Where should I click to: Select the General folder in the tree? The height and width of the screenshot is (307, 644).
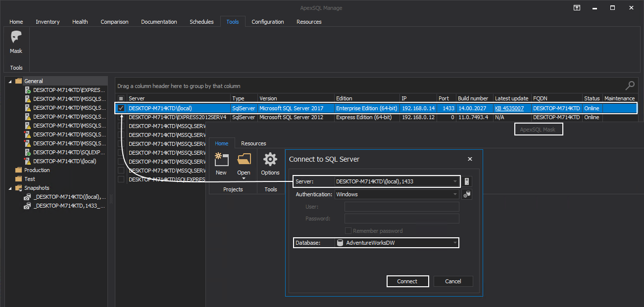[34, 81]
